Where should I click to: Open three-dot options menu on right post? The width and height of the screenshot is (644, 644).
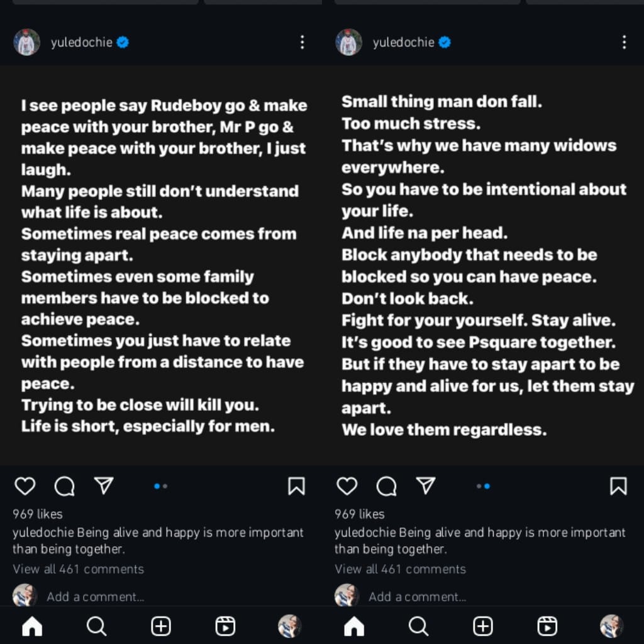[x=624, y=42]
